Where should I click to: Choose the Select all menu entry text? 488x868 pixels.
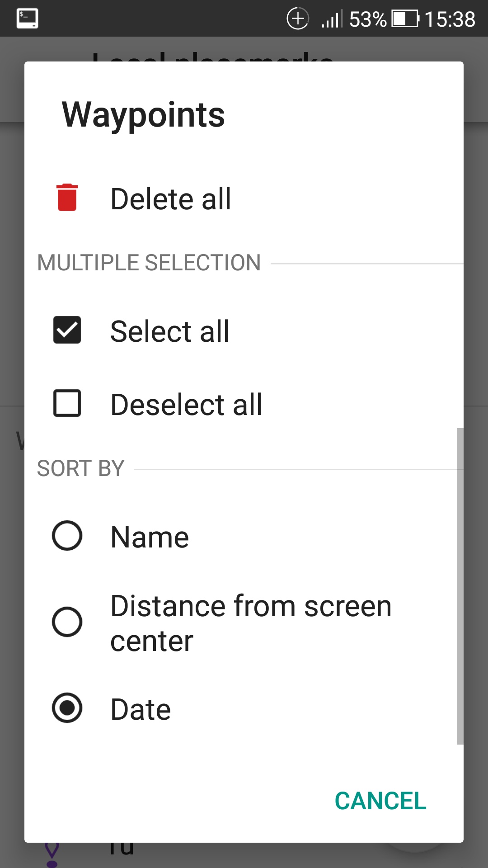tap(170, 331)
